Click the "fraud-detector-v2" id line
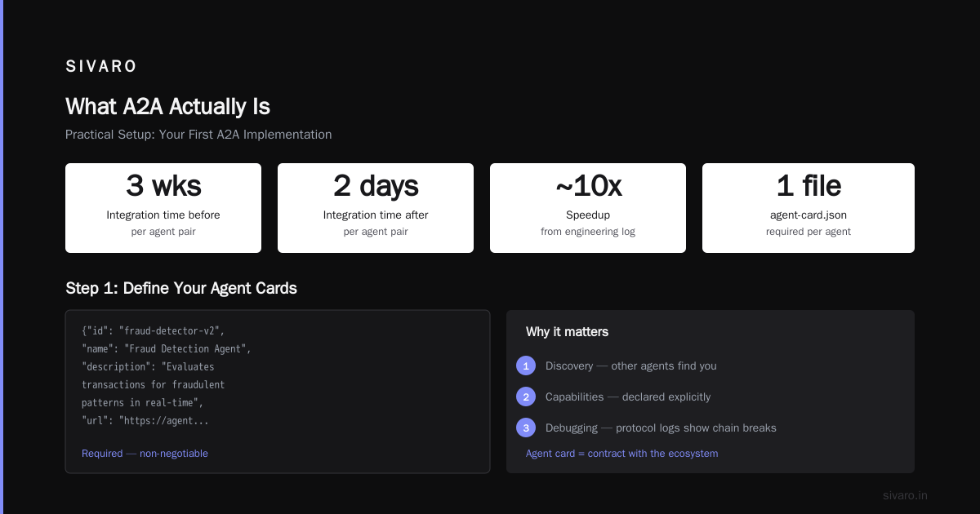Image resolution: width=980 pixels, height=514 pixels. 153,330
